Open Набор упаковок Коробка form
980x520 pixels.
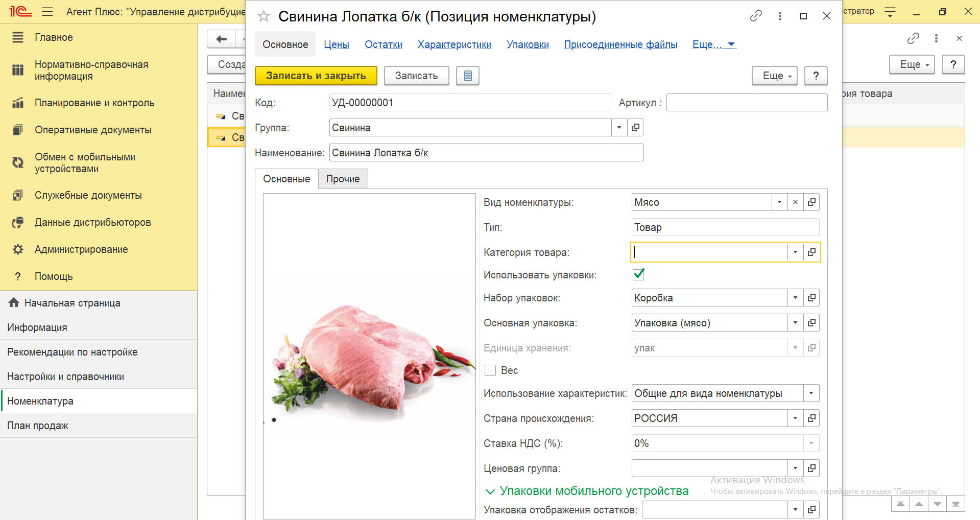point(811,298)
